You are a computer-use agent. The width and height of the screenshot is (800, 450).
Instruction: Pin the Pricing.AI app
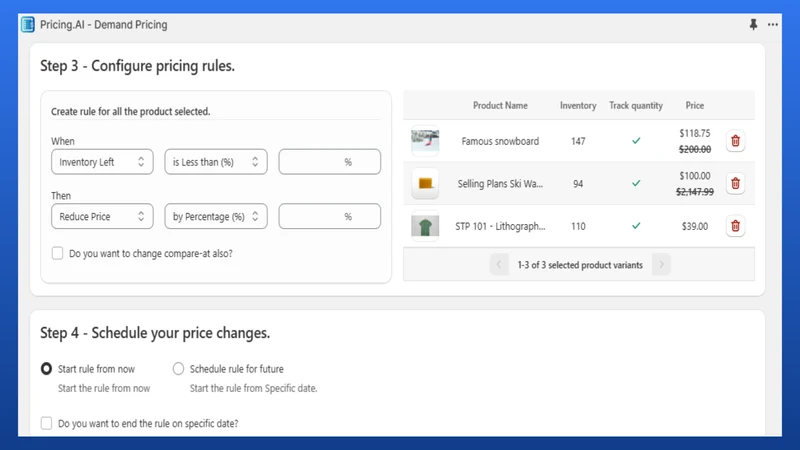[x=753, y=24]
